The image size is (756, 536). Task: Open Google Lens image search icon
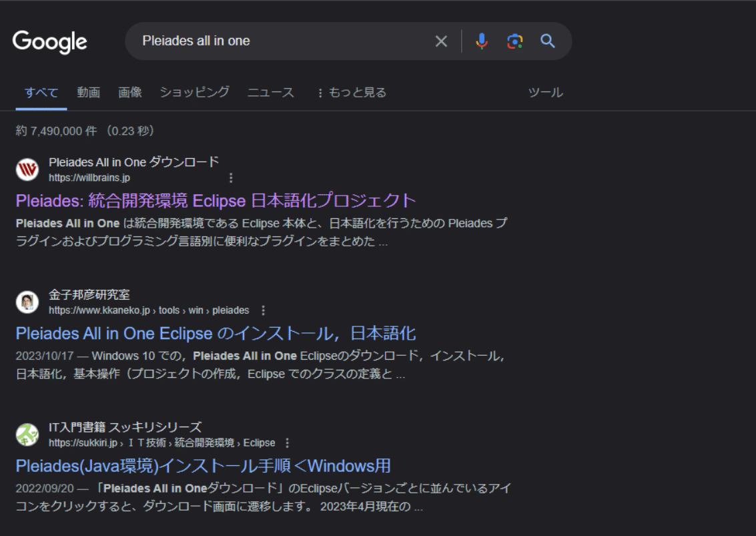[515, 41]
